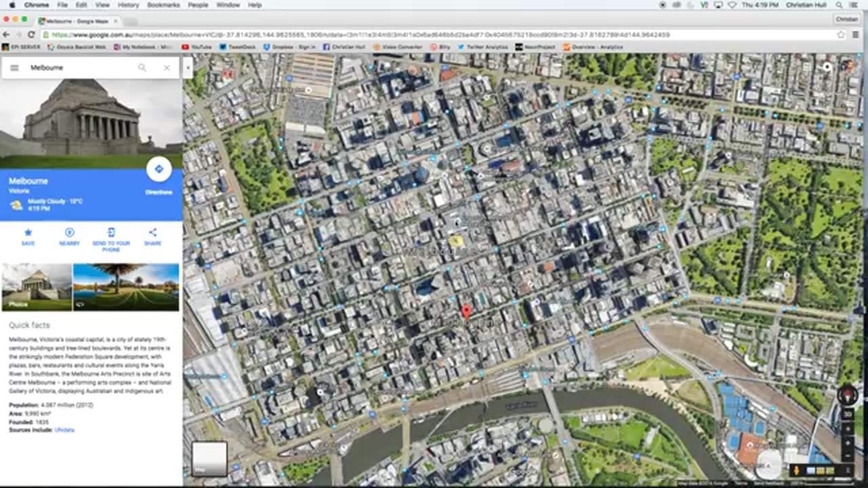Open the Bookmarks menu
Screen dimensions: 868x488
tap(163, 5)
